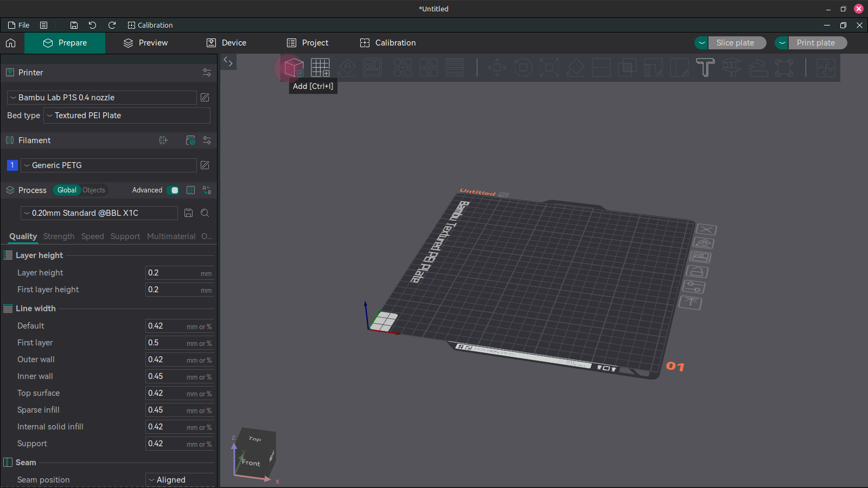Click the Assembly view puzzle icon
The image size is (868, 488).
pyautogui.click(x=825, y=67)
